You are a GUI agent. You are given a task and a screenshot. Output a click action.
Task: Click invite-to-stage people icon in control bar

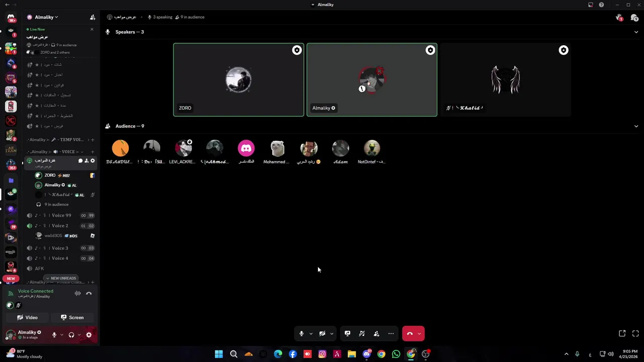point(376,333)
